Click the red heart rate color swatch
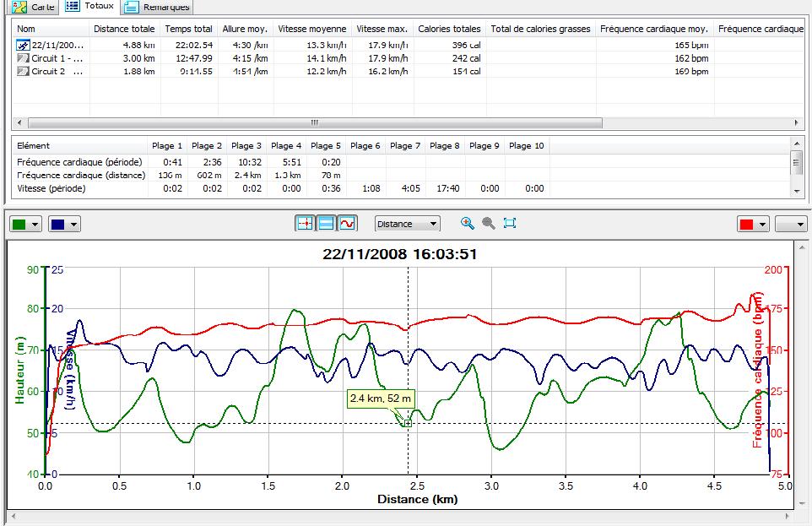Image resolution: width=812 pixels, height=526 pixels. click(x=747, y=225)
